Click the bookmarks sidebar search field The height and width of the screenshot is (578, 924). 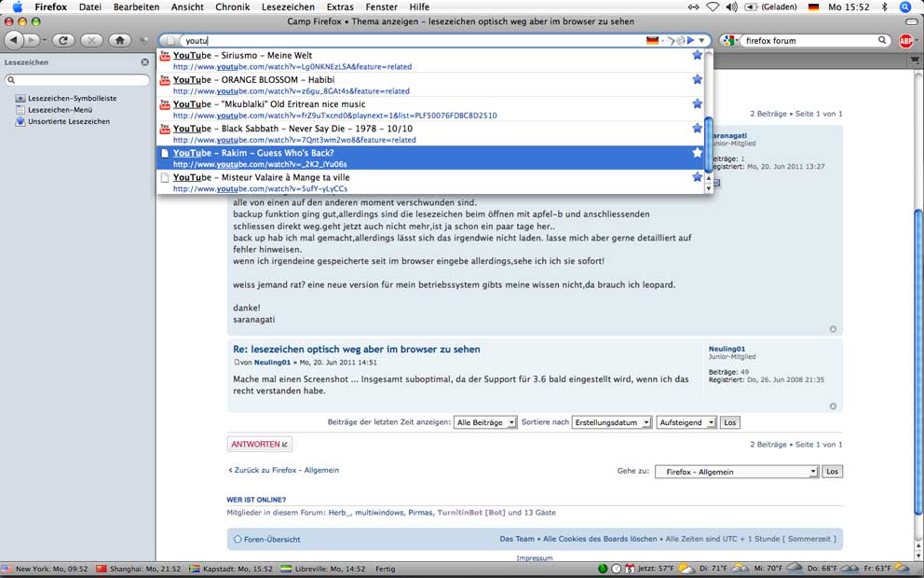[x=77, y=79]
